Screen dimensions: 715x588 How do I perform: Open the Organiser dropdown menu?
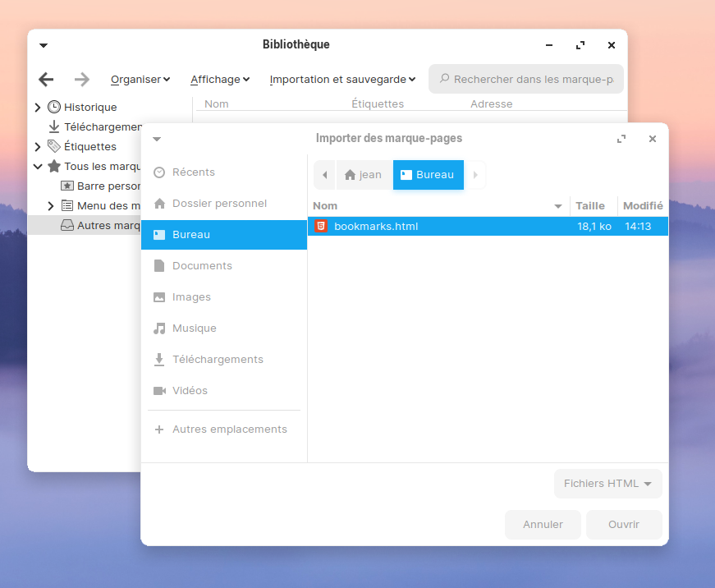[x=140, y=80]
